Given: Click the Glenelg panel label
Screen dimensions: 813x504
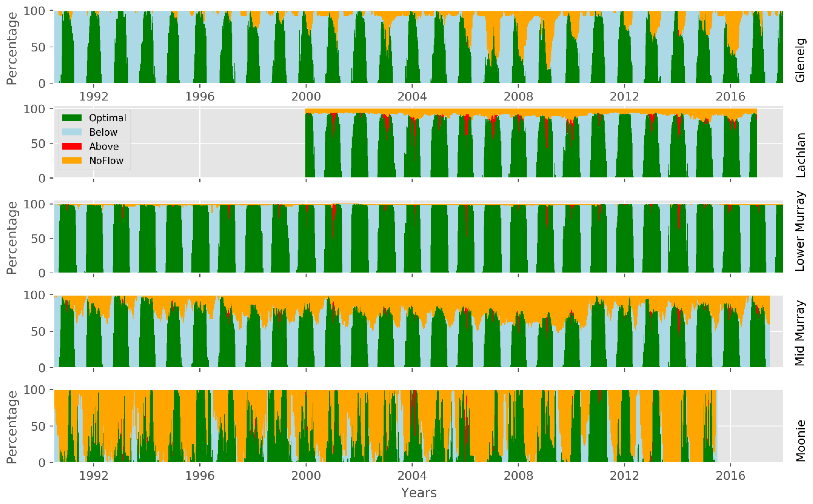Looking at the screenshot, I should 800,60.
